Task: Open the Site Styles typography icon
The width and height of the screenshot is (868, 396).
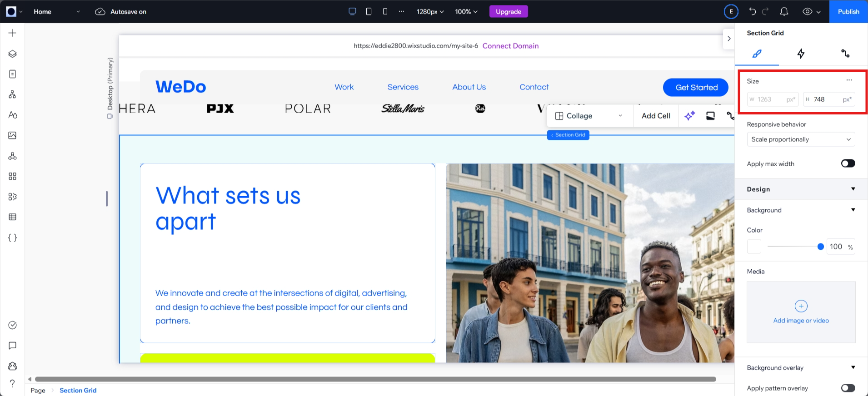Action: 12,115
